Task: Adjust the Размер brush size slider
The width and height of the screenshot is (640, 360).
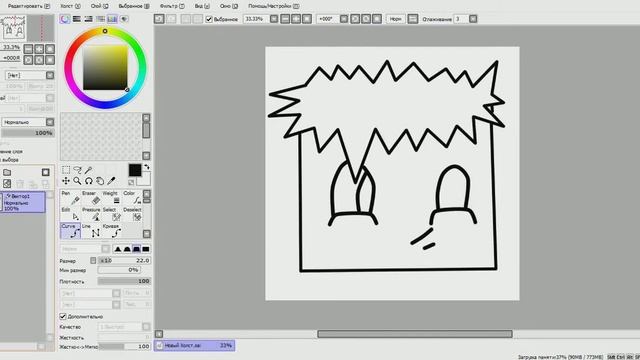Action: (124, 260)
